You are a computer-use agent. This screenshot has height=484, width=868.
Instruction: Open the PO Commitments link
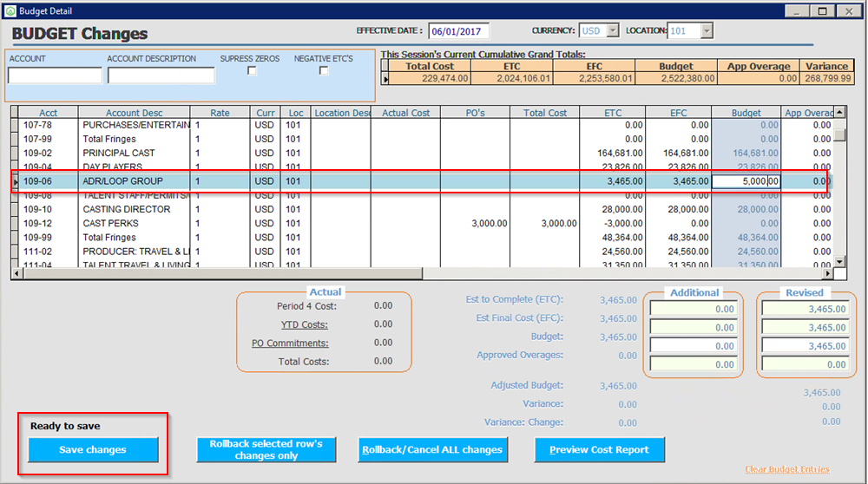click(290, 343)
